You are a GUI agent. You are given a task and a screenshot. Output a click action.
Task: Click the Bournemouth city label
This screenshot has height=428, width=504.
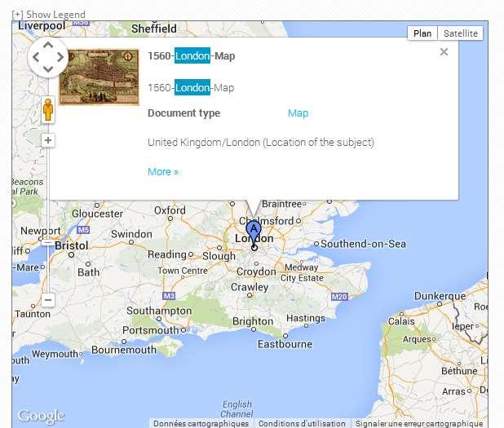click(124, 350)
